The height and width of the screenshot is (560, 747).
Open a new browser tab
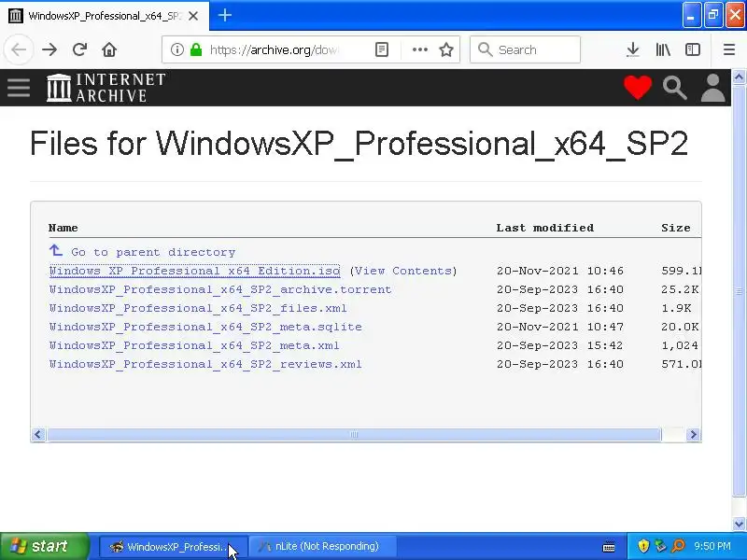pyautogui.click(x=225, y=15)
